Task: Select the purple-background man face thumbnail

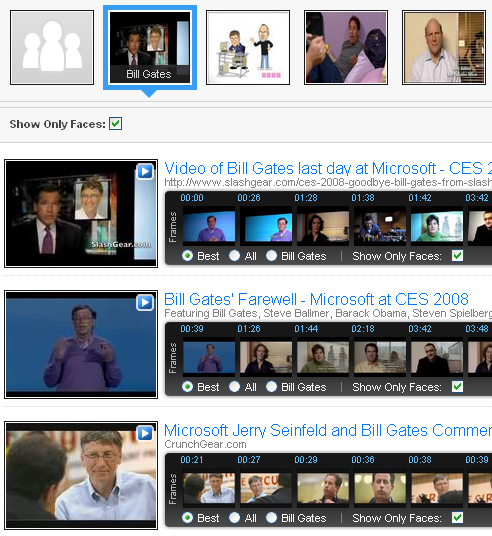Action: click(x=346, y=47)
